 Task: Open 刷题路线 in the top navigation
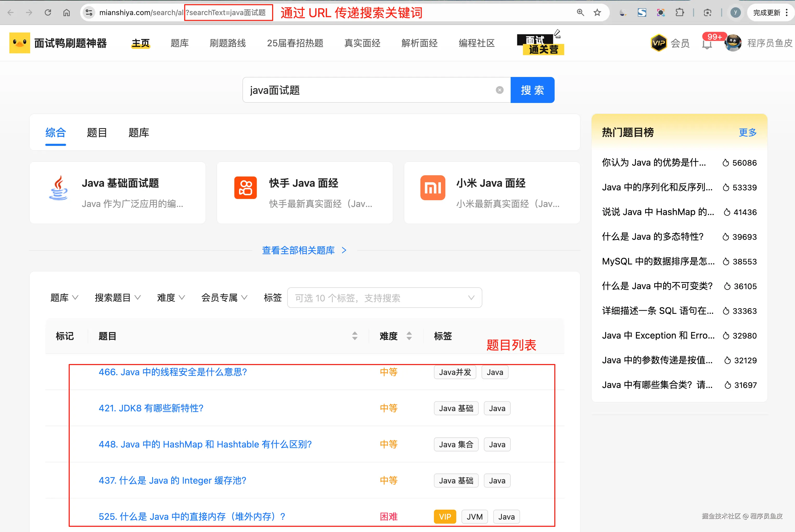click(x=227, y=43)
